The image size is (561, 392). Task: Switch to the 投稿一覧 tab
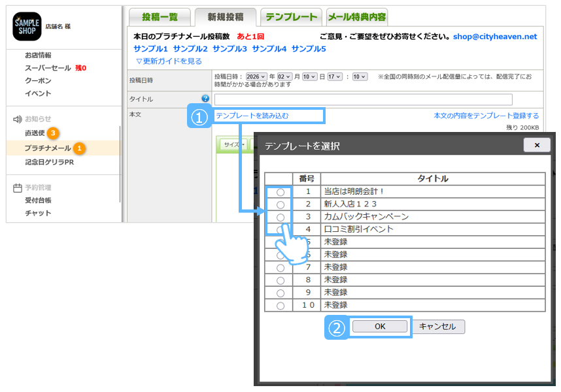160,16
